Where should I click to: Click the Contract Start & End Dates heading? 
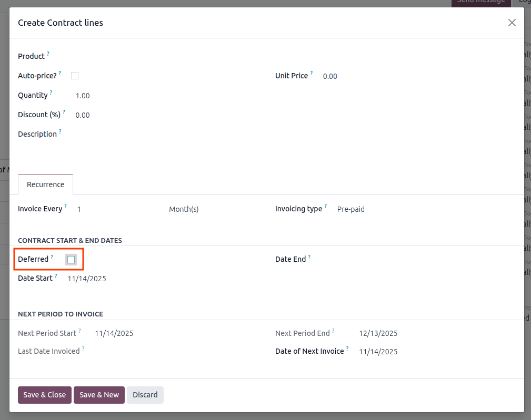[x=70, y=240]
